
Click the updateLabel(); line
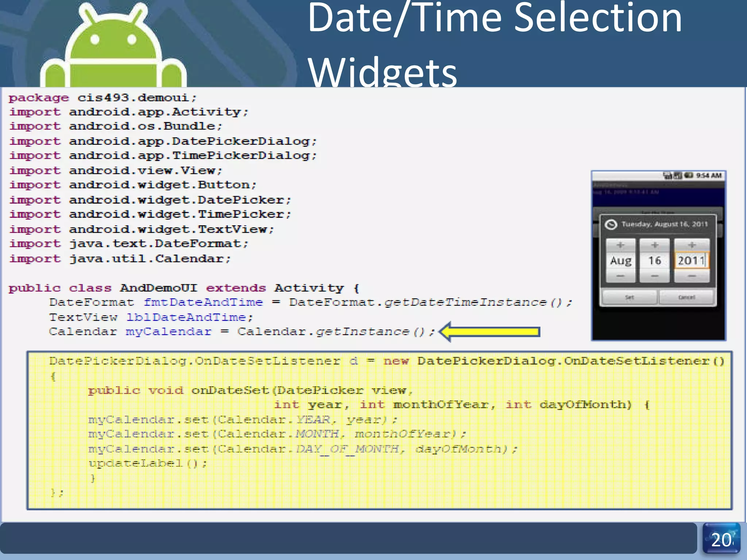click(x=148, y=463)
